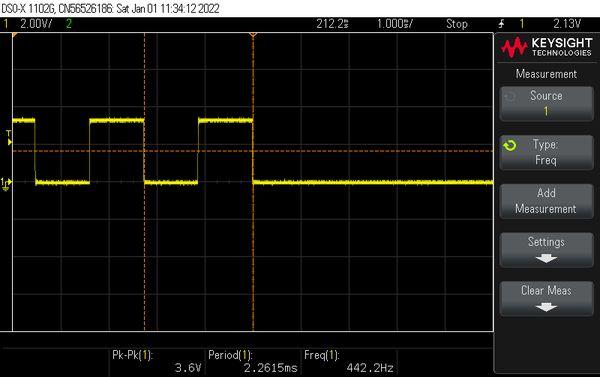Viewport: 600px width, 377px height.
Task: Click the dimmed knob icon on Source softkey
Action: click(x=510, y=96)
